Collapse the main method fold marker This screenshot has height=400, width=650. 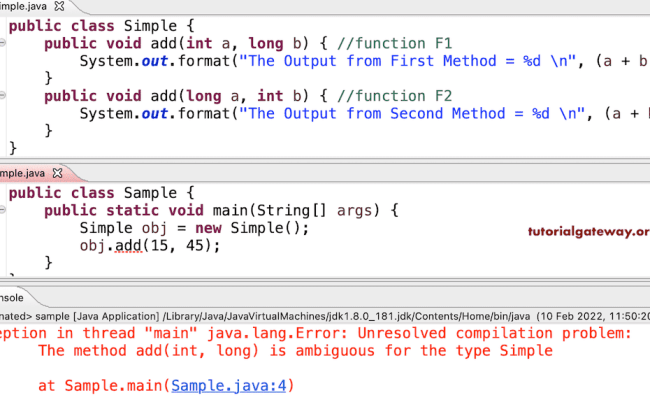(x=2, y=210)
